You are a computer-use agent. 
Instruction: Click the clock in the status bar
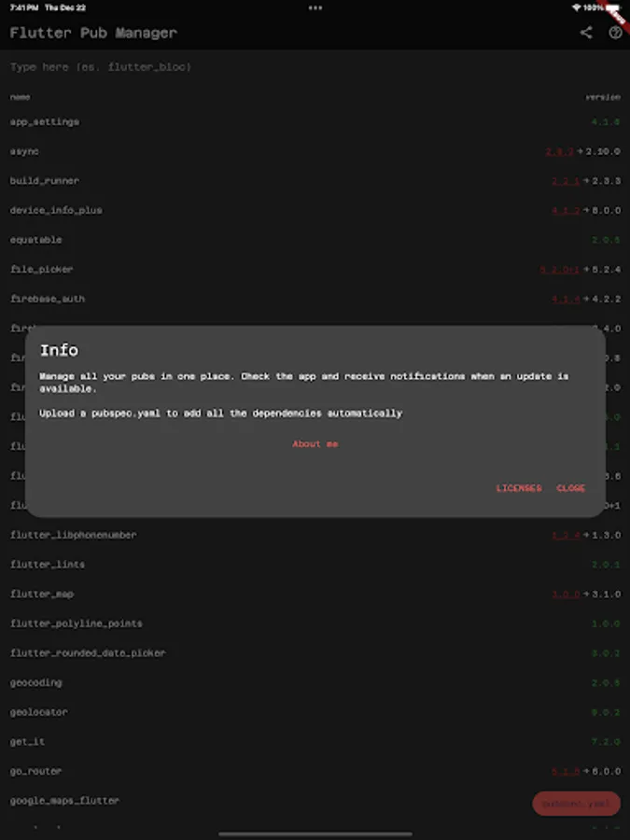click(x=23, y=7)
